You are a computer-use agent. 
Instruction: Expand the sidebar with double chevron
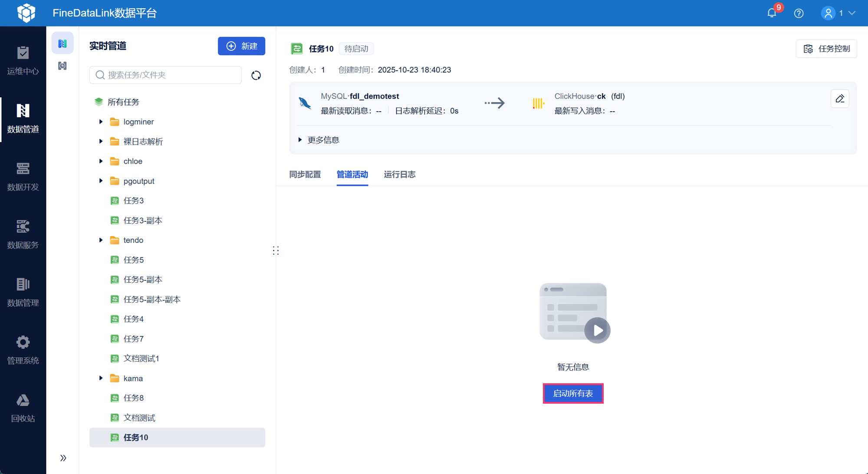click(x=63, y=458)
